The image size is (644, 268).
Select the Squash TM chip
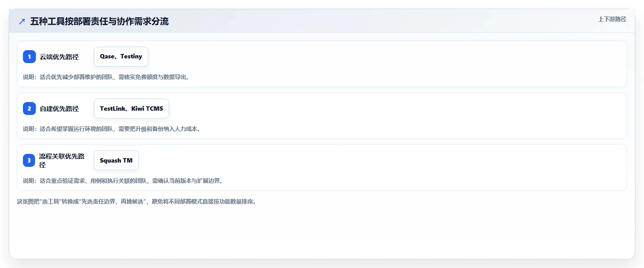tap(116, 160)
